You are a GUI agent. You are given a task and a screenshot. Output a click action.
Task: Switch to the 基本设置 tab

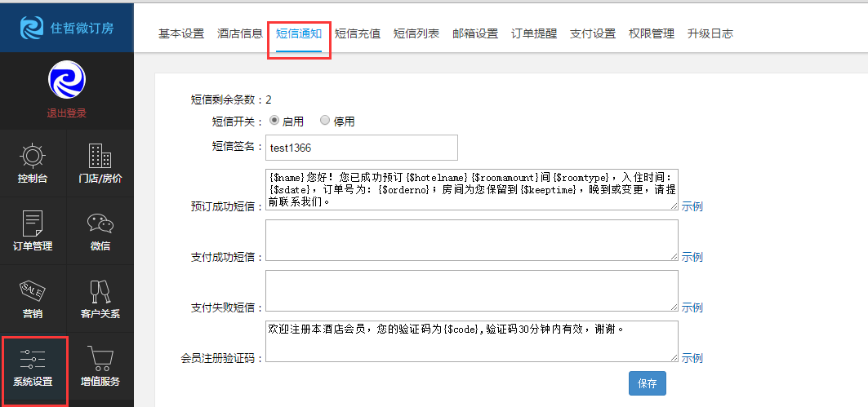click(180, 33)
